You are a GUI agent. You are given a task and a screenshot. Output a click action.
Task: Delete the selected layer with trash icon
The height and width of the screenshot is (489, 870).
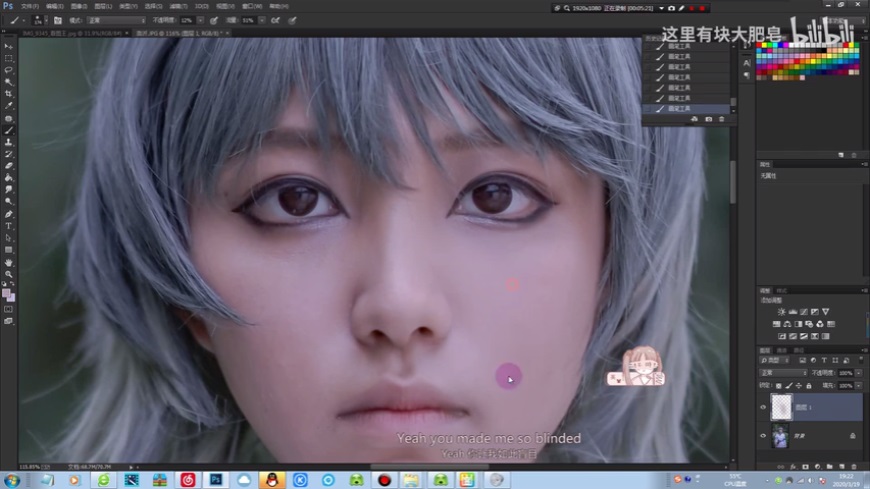click(x=854, y=467)
